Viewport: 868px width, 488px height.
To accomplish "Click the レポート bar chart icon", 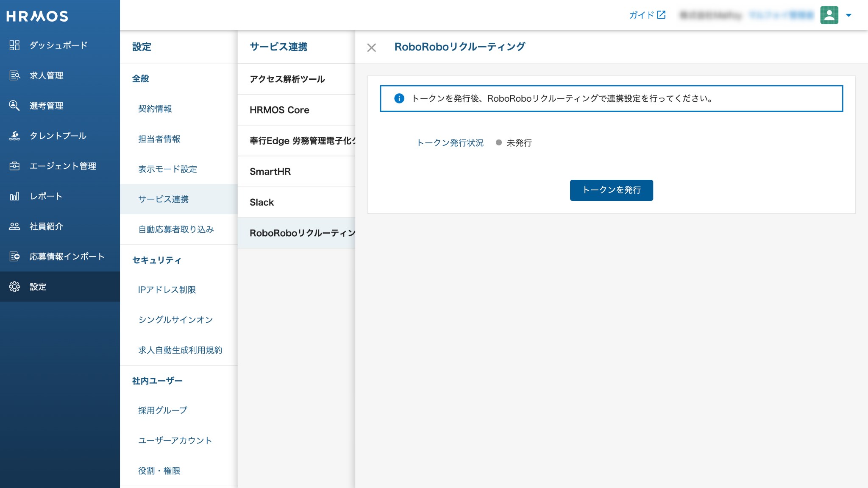I will [14, 196].
